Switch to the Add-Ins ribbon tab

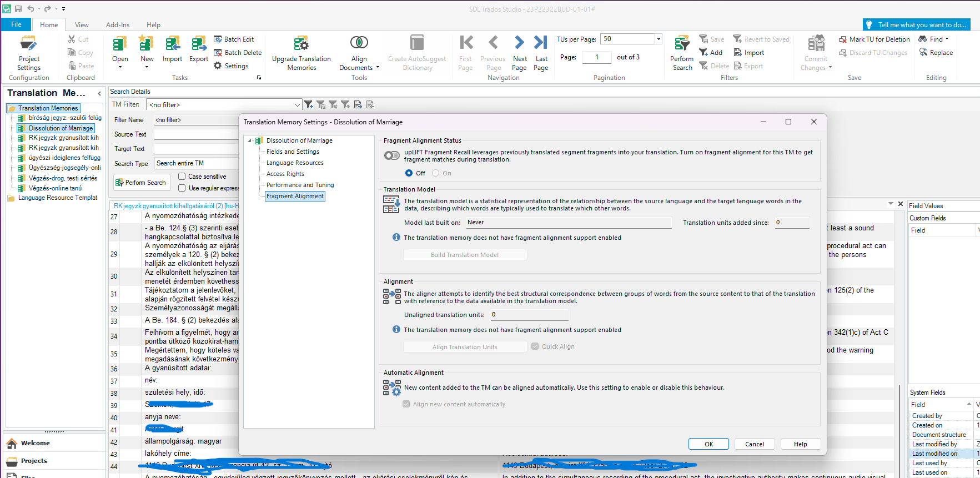118,25
